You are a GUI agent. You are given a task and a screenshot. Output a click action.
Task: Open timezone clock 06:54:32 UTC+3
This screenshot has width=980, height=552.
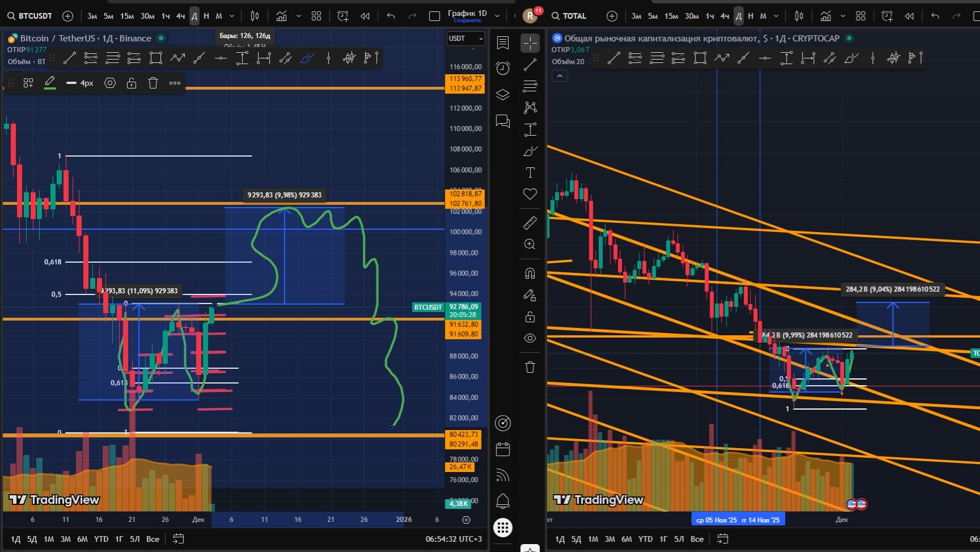[x=454, y=539]
